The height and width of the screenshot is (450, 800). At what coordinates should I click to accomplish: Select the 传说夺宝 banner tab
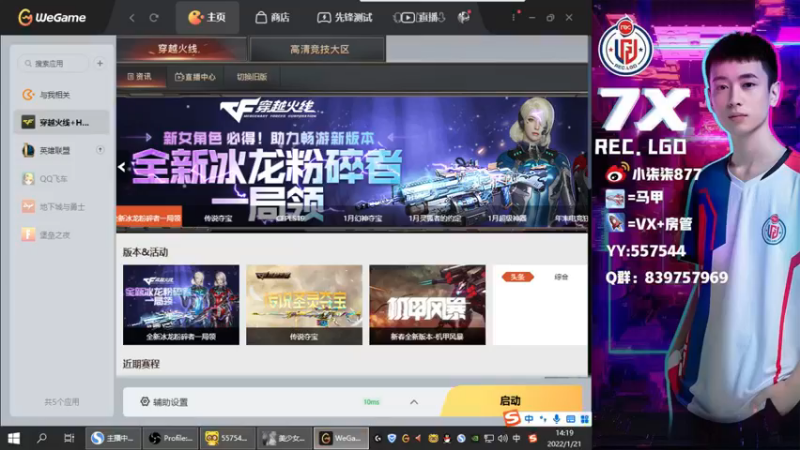point(218,218)
